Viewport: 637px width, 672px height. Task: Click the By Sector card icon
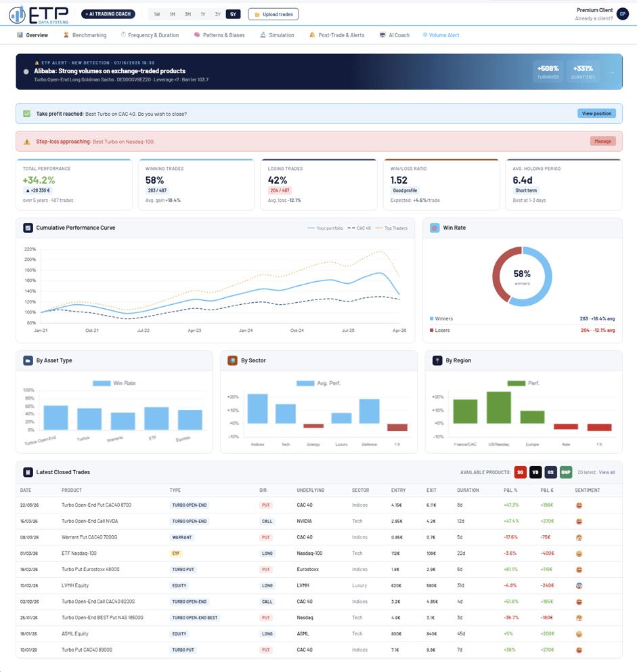[233, 361]
